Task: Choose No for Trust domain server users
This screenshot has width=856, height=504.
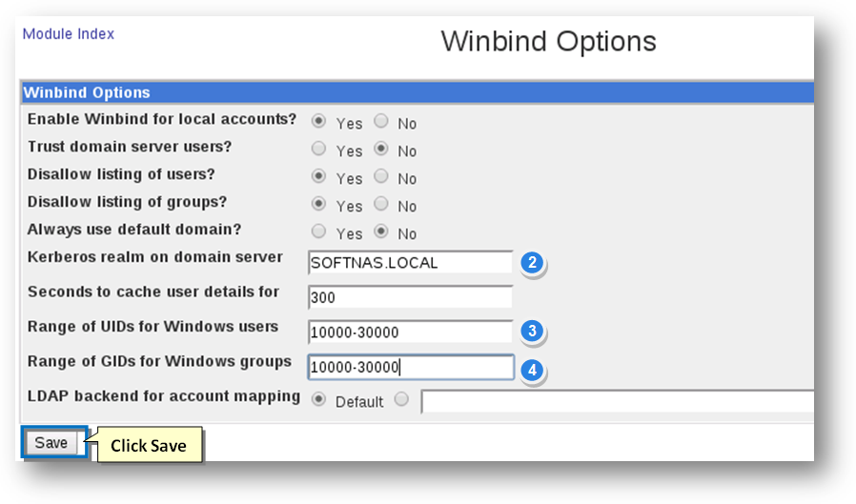Action: pyautogui.click(x=381, y=150)
